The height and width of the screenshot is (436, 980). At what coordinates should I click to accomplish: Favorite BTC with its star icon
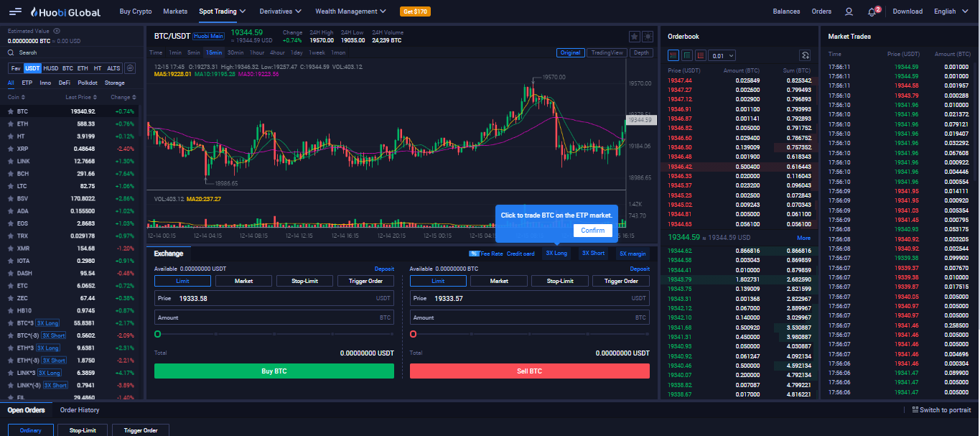pyautogui.click(x=11, y=111)
